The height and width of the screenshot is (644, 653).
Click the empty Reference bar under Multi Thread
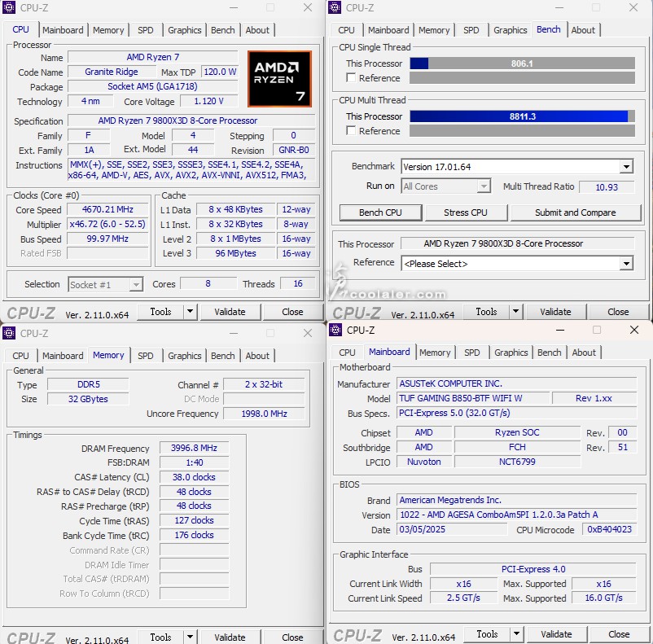[522, 131]
